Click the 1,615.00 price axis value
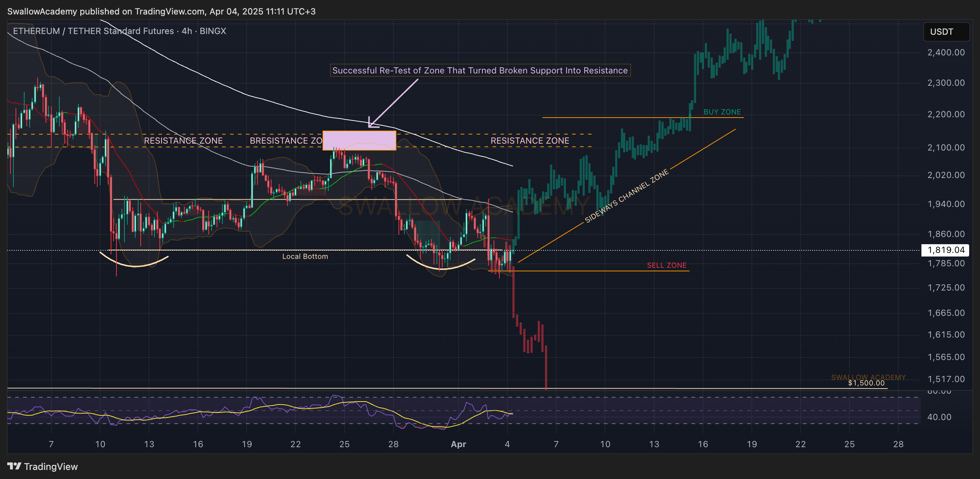Image resolution: width=980 pixels, height=479 pixels. click(946, 335)
